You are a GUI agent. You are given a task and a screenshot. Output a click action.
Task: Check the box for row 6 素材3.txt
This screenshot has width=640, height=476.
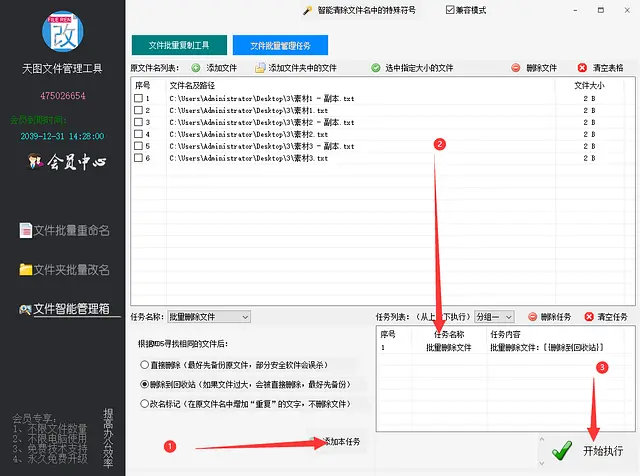pos(138,158)
